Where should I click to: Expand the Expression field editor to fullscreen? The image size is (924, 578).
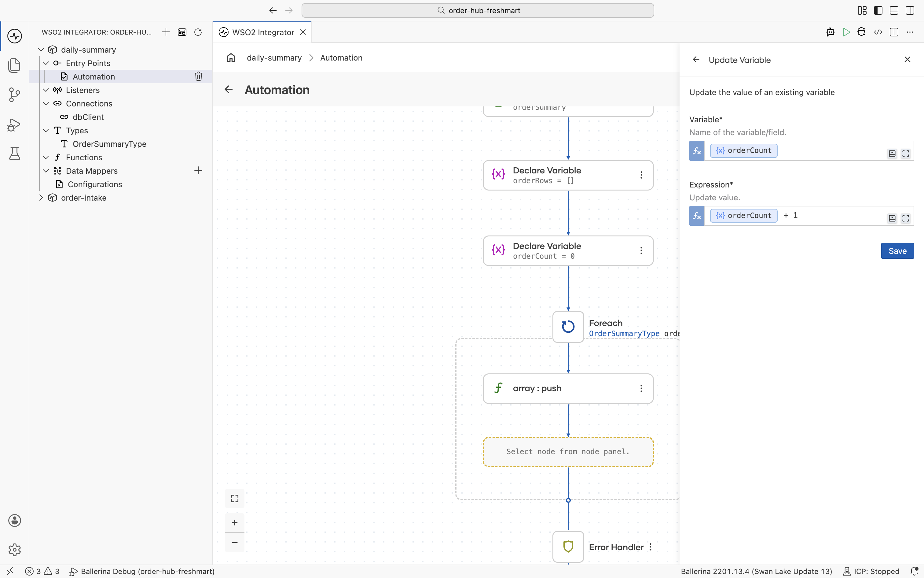pos(906,218)
